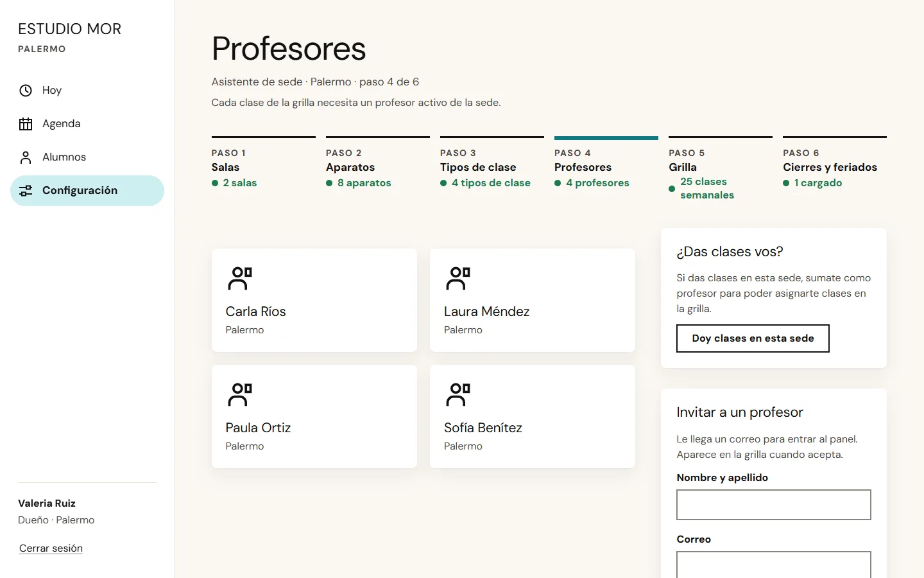
Task: Click the teacher icon on Carla Ríos card
Action: pyautogui.click(x=240, y=279)
